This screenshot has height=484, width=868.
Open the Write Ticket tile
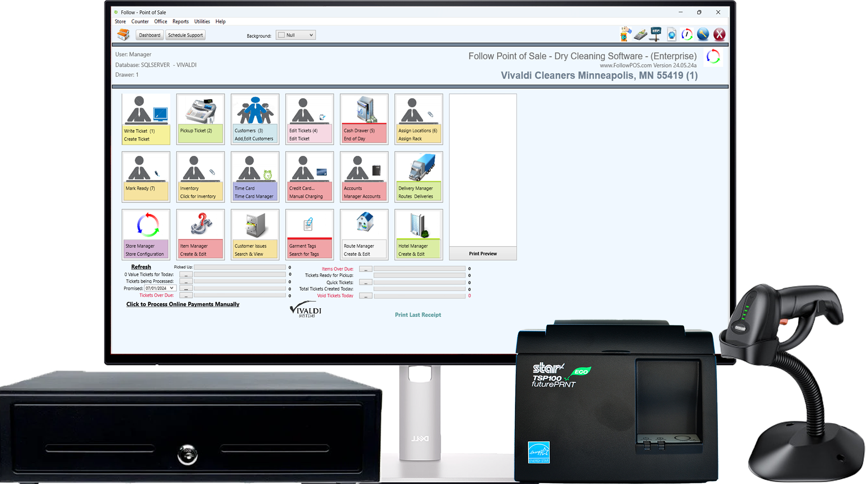point(146,119)
